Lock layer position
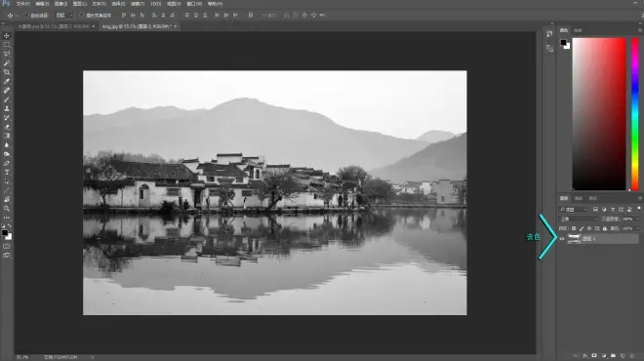This screenshot has width=644, height=361. 589,228
